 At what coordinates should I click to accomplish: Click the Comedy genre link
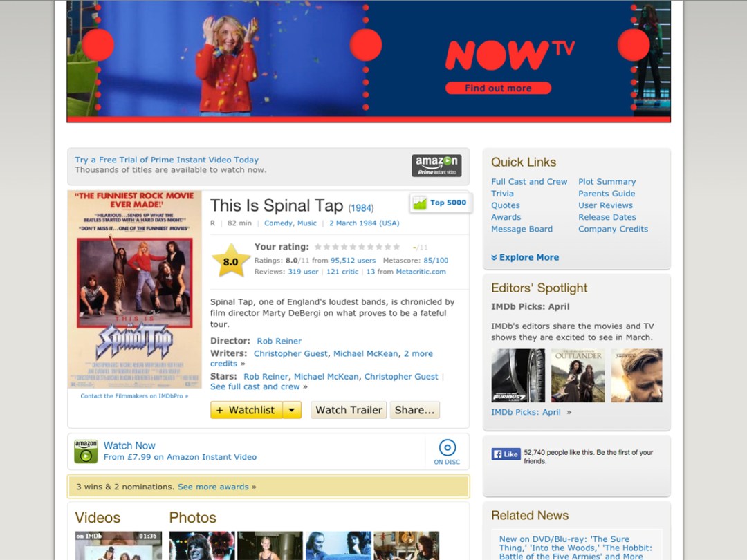279,223
